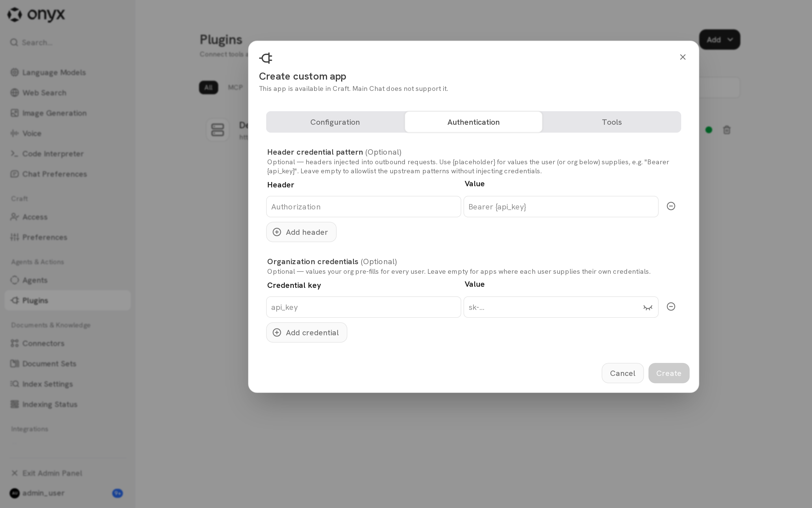Open Voice settings in sidebar

pyautogui.click(x=67, y=133)
